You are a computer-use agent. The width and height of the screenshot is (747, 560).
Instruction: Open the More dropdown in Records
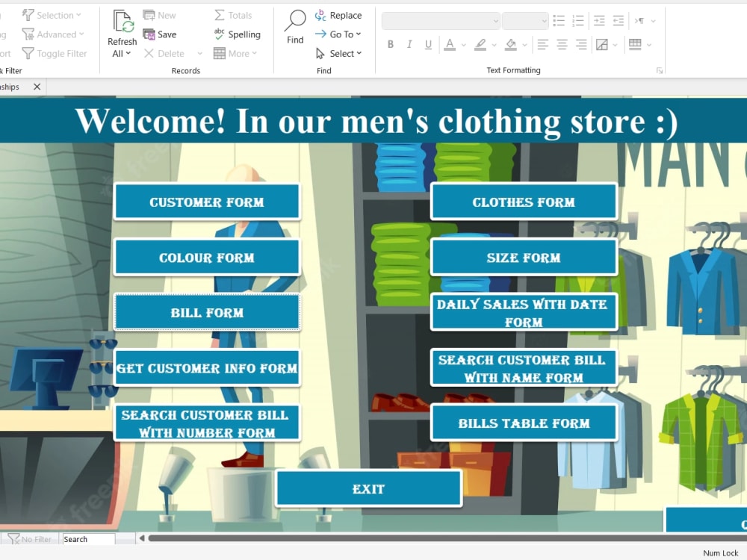coord(235,53)
